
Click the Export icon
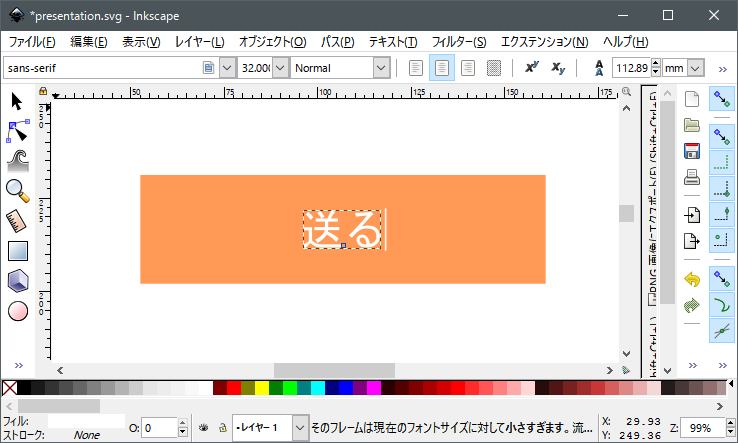pos(692,241)
